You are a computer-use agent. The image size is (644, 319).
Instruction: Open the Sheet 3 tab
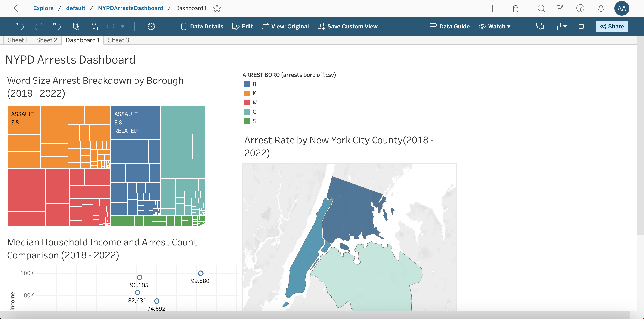pyautogui.click(x=118, y=40)
